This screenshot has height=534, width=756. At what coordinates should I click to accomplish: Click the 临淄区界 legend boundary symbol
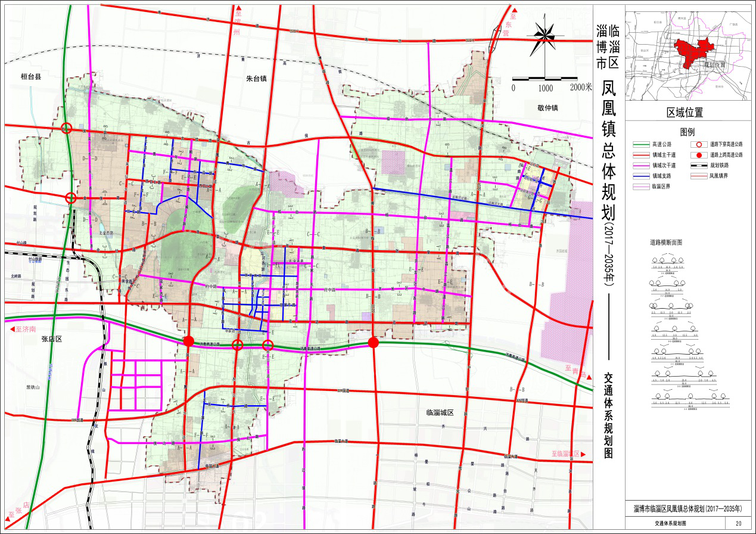[x=640, y=186]
